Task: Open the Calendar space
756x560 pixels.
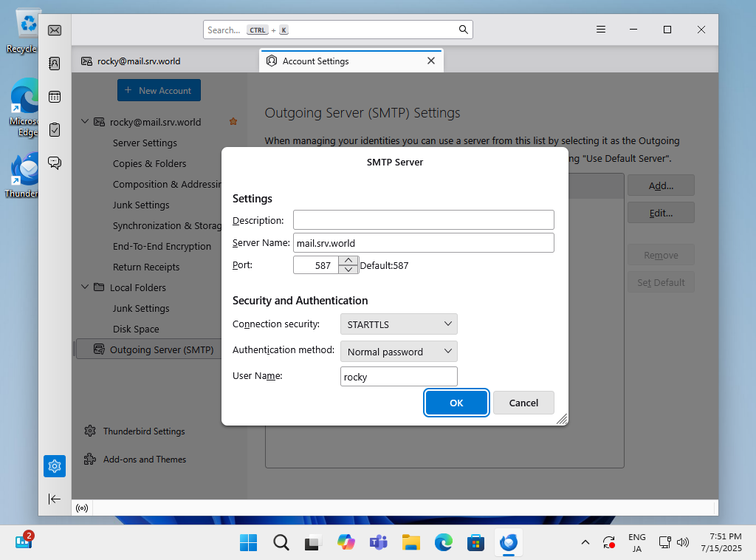Action: click(54, 97)
